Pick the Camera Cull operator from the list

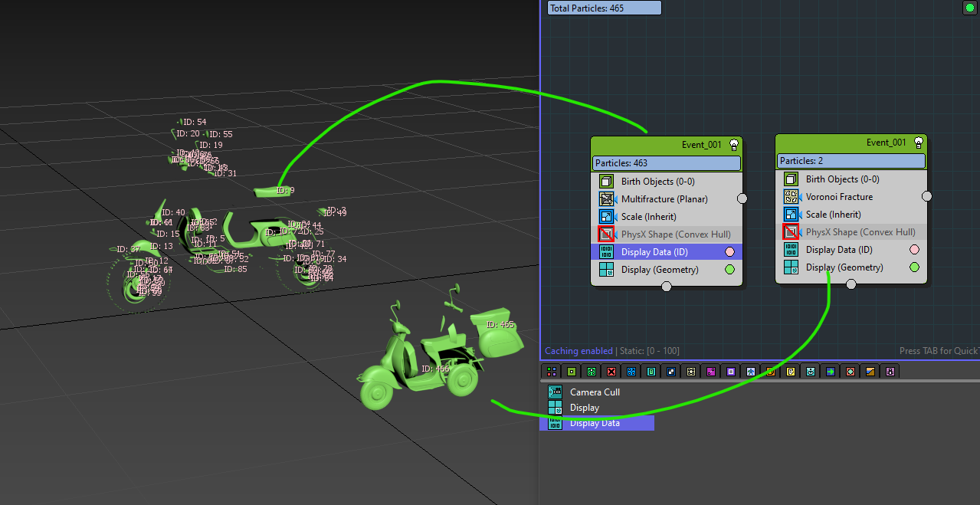(x=595, y=392)
